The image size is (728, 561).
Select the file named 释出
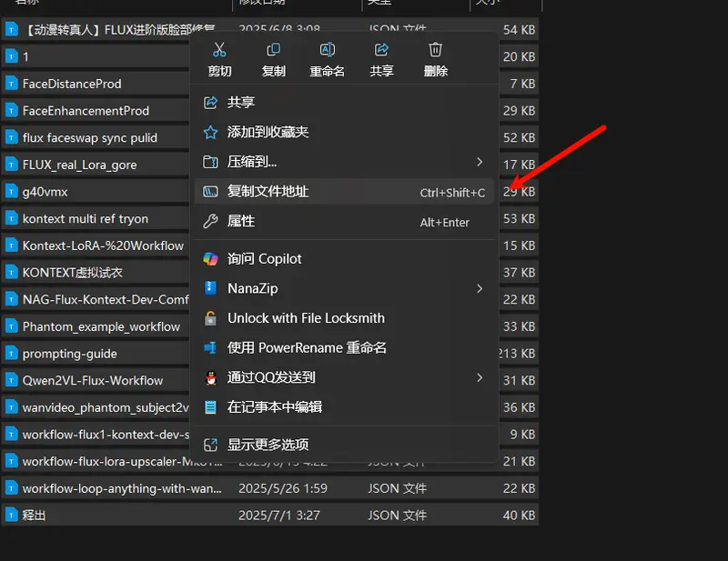[34, 516]
